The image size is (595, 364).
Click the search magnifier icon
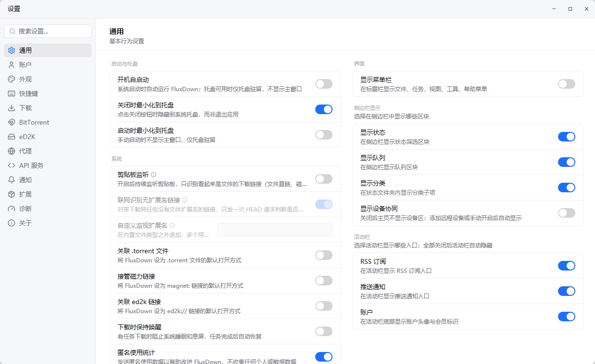click(12, 31)
